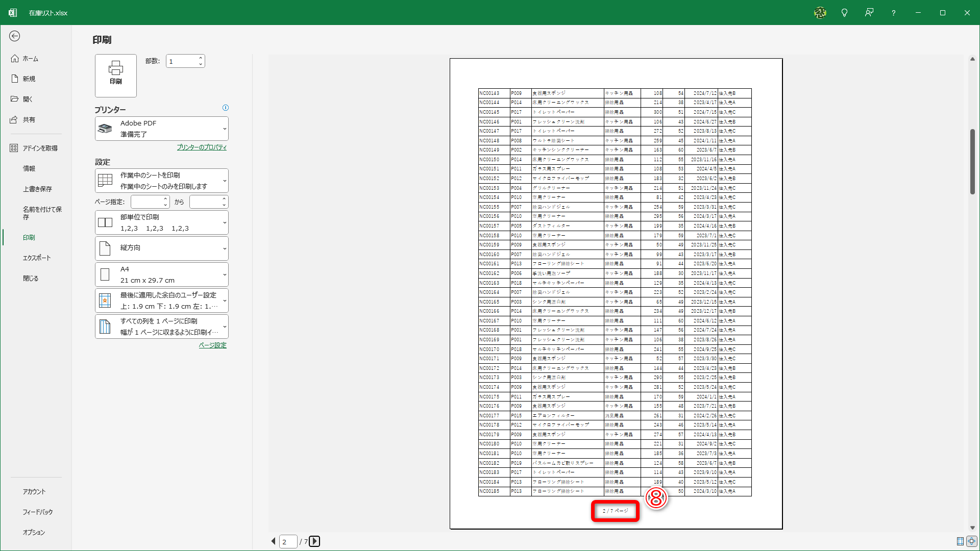This screenshot has width=980, height=551.
Task: Go to previous preview page
Action: click(273, 541)
